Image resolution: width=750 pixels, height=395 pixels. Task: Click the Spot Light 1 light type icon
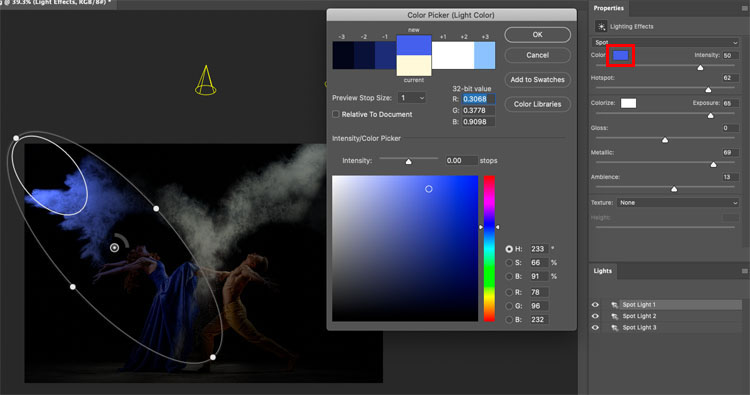(x=614, y=305)
